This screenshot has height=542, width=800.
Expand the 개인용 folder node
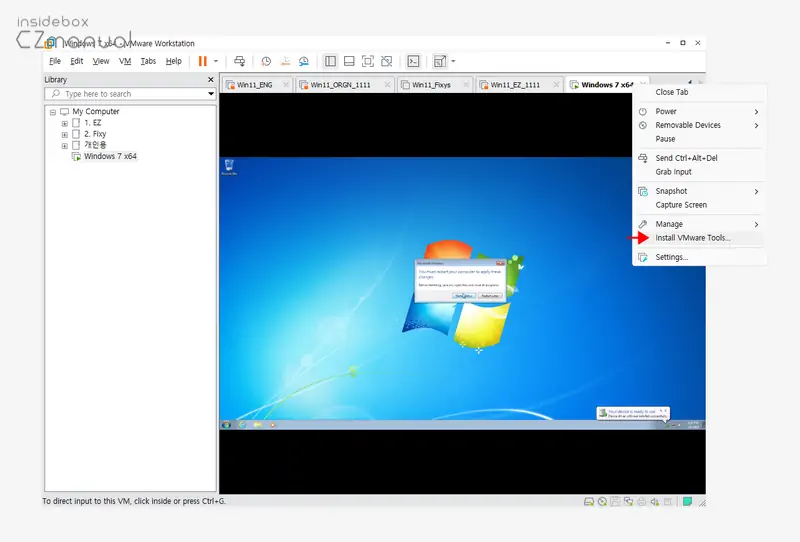64,146
